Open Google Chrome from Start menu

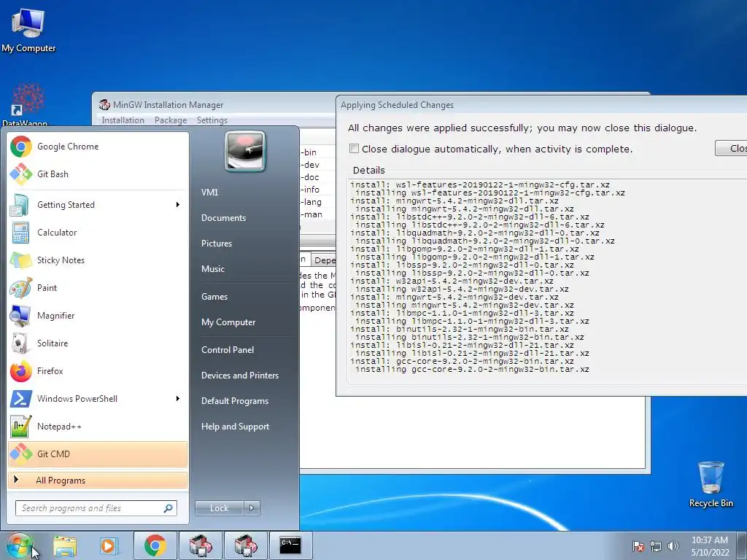pyautogui.click(x=98, y=147)
